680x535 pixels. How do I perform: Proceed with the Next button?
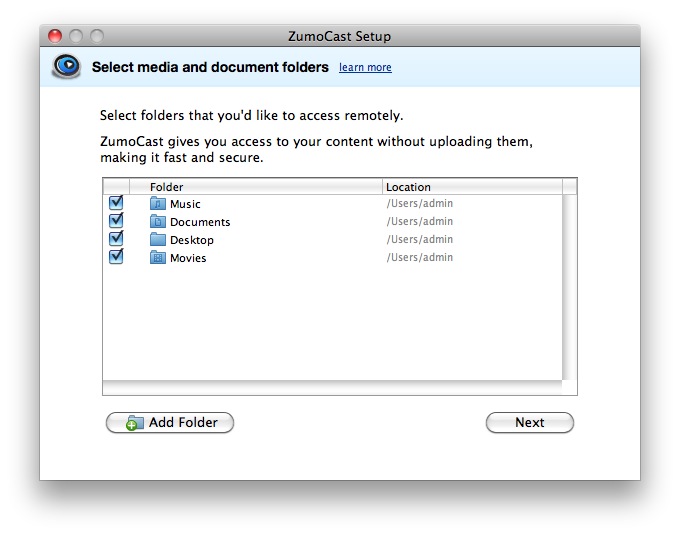530,422
